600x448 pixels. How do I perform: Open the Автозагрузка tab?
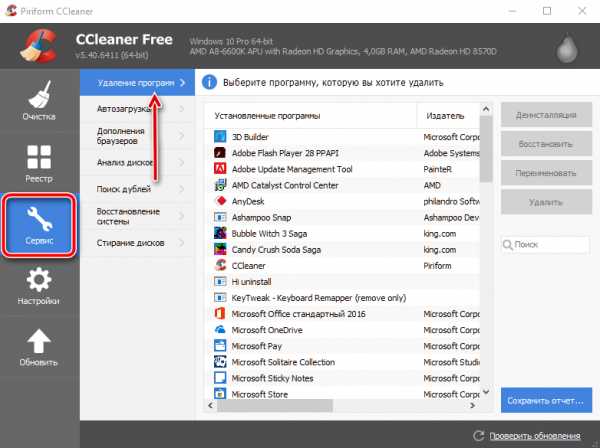(137, 109)
